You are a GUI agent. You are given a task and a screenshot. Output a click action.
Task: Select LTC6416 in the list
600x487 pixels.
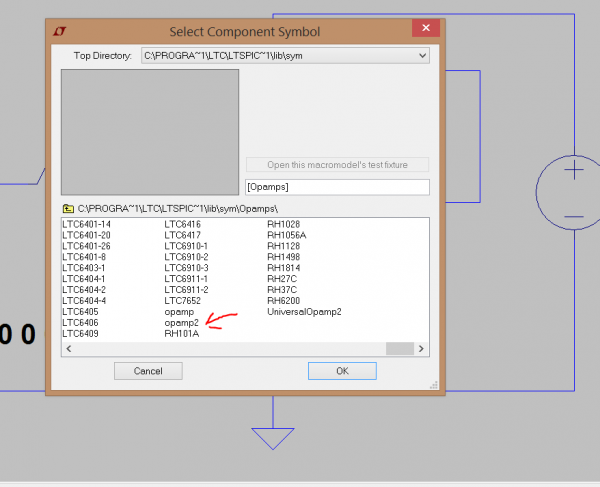coord(183,224)
